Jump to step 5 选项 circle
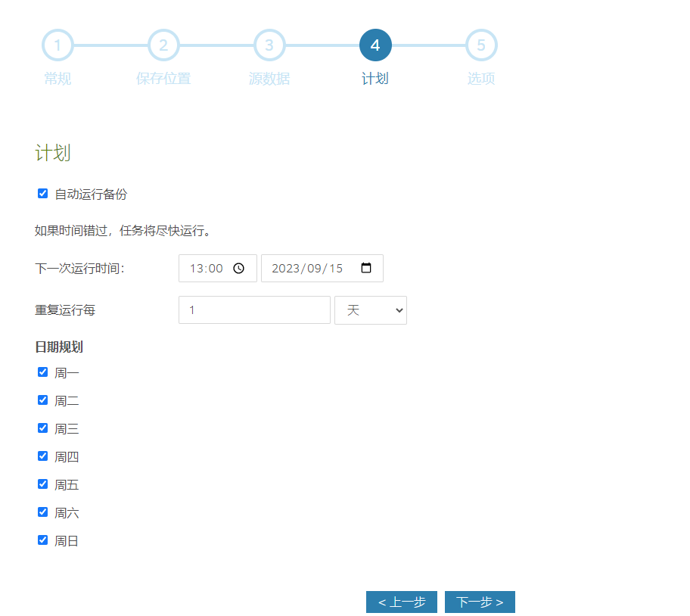 pos(481,45)
